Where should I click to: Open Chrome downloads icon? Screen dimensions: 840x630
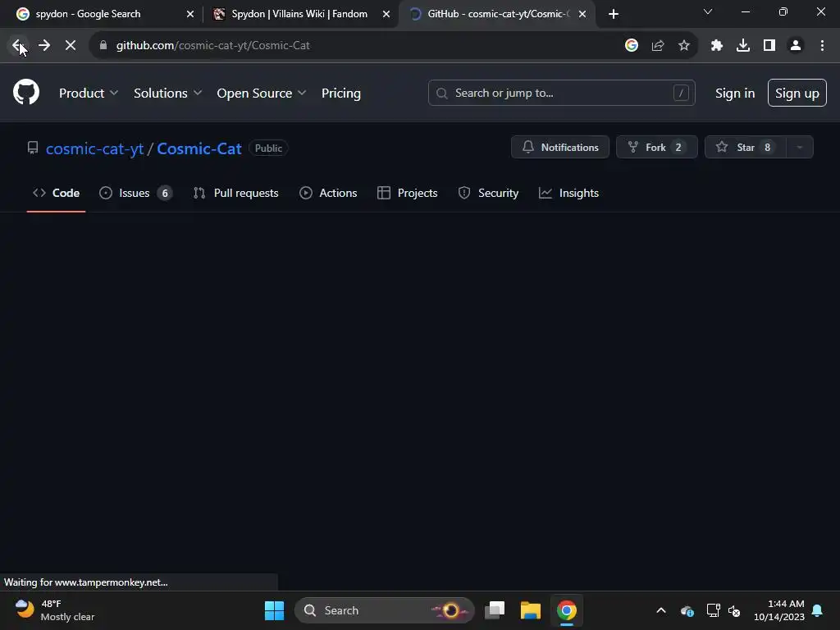tap(743, 45)
